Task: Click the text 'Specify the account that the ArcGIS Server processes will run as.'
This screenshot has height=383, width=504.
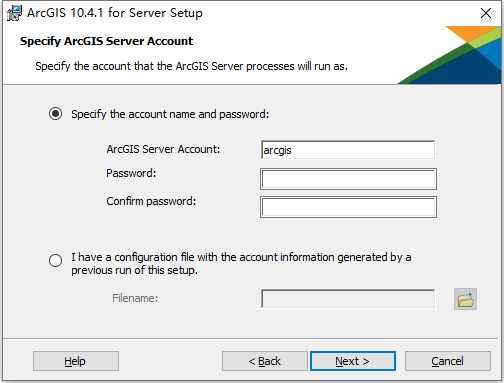Action: tap(191, 66)
